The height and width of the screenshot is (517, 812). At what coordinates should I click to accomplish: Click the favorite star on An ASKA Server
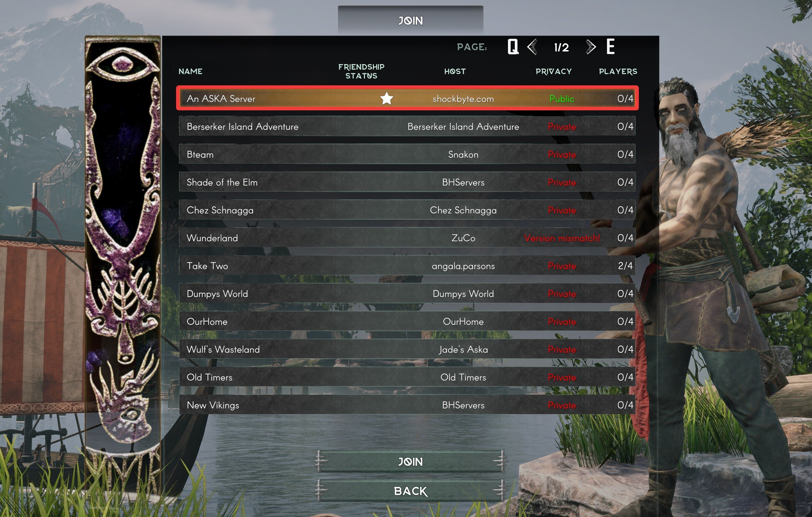point(387,99)
